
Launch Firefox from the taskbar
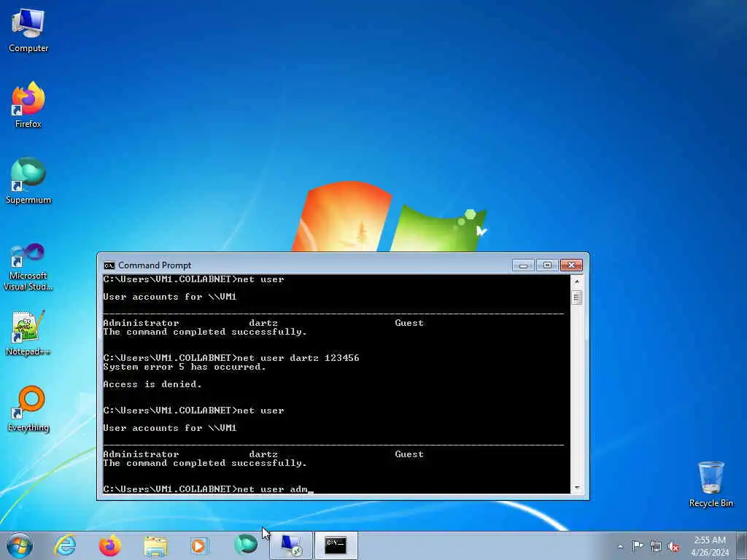[110, 545]
